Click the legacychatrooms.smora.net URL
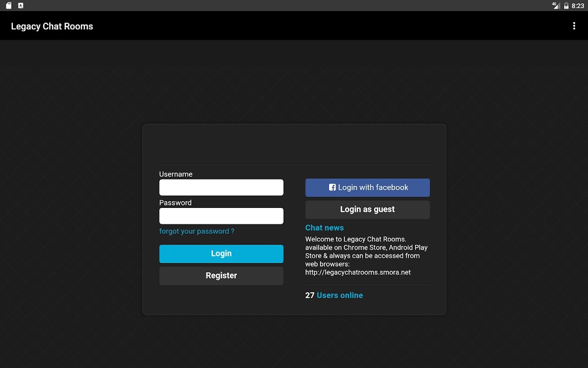The height and width of the screenshot is (368, 588). coord(358,272)
